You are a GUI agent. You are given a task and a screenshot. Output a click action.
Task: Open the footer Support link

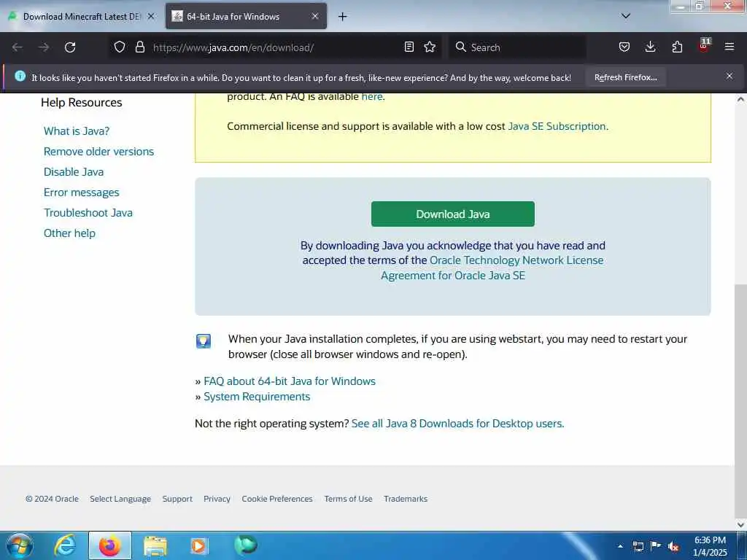point(177,499)
